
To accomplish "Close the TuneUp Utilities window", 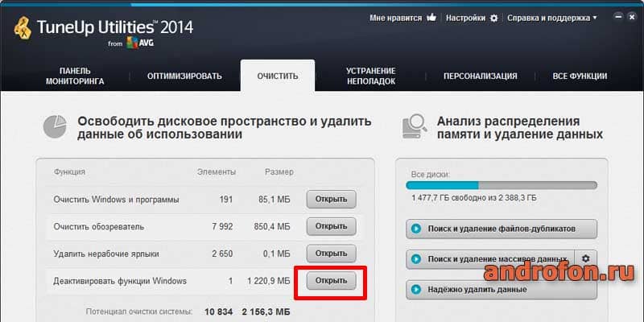I will coord(631,17).
